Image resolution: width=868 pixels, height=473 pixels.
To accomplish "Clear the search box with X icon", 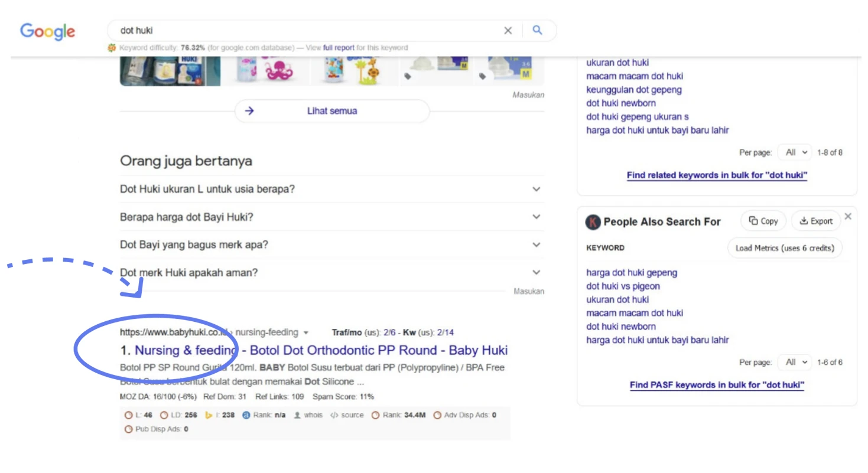I will coord(508,30).
